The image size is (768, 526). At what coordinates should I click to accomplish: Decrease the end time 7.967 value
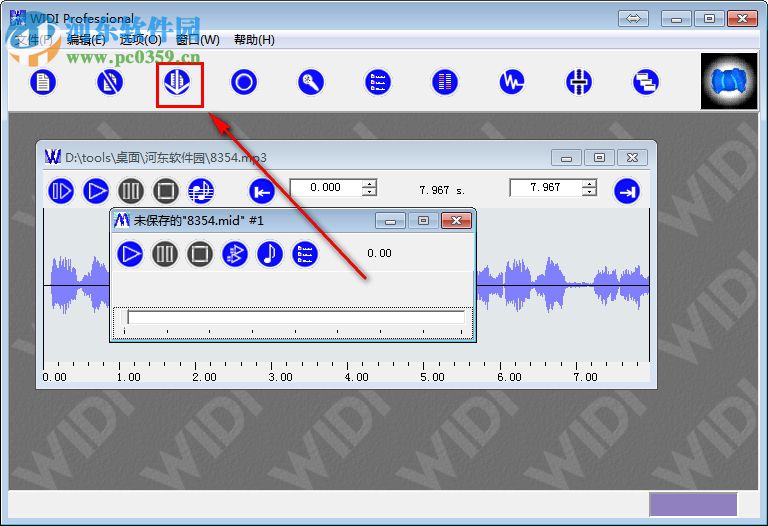590,192
